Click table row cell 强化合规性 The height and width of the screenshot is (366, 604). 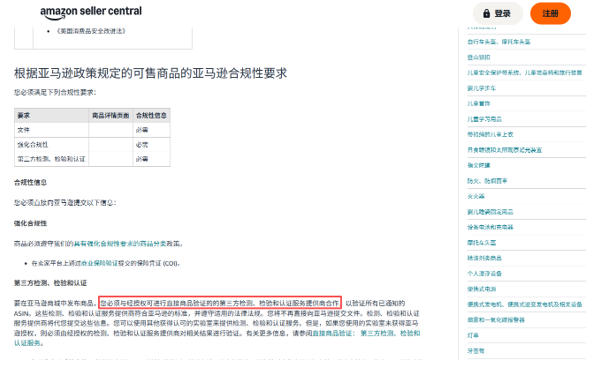coord(52,144)
